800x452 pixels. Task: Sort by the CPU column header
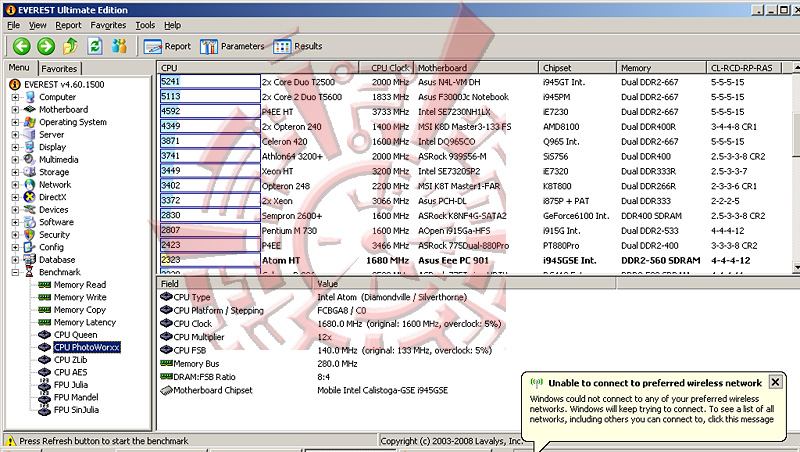[258, 68]
